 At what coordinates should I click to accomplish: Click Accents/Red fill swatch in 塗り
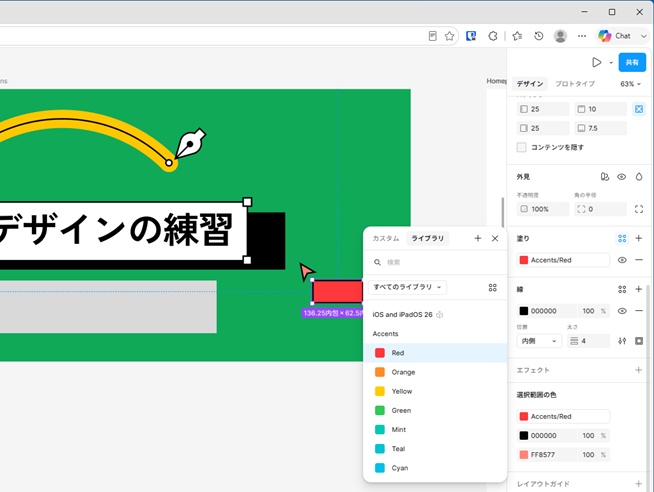(x=524, y=260)
